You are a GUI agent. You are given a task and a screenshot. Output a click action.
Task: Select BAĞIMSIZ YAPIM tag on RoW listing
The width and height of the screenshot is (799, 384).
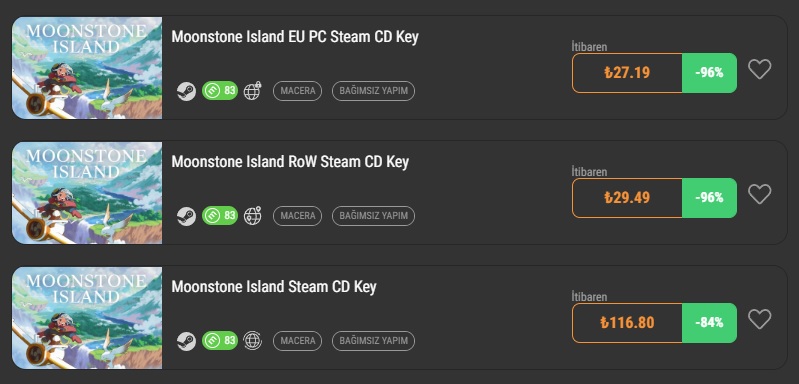pos(374,216)
